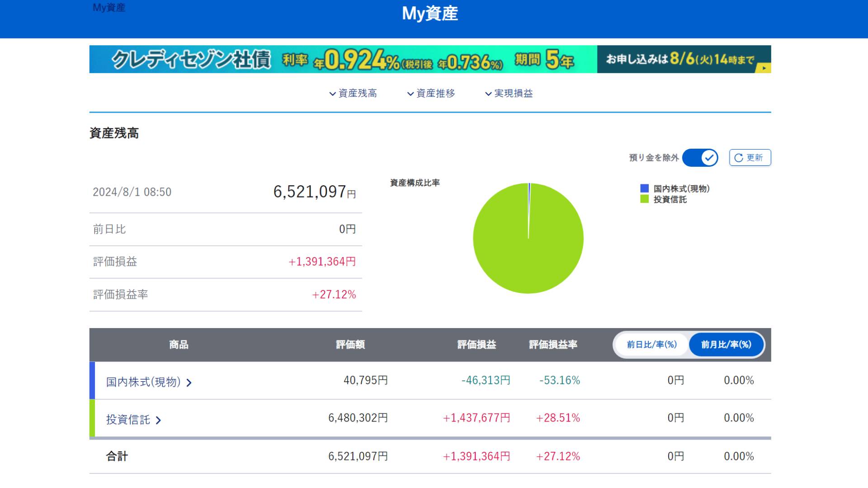Click the +28.51% rate cell
This screenshot has width=868, height=488.
558,418
